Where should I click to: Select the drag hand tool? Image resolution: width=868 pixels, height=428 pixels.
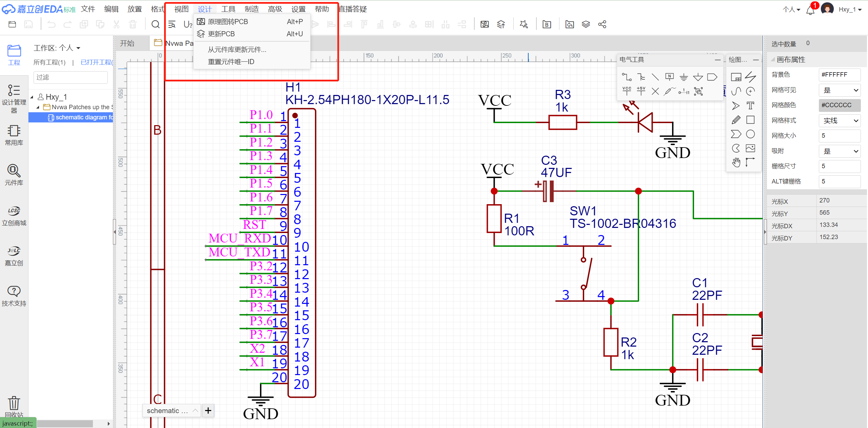pos(736,163)
